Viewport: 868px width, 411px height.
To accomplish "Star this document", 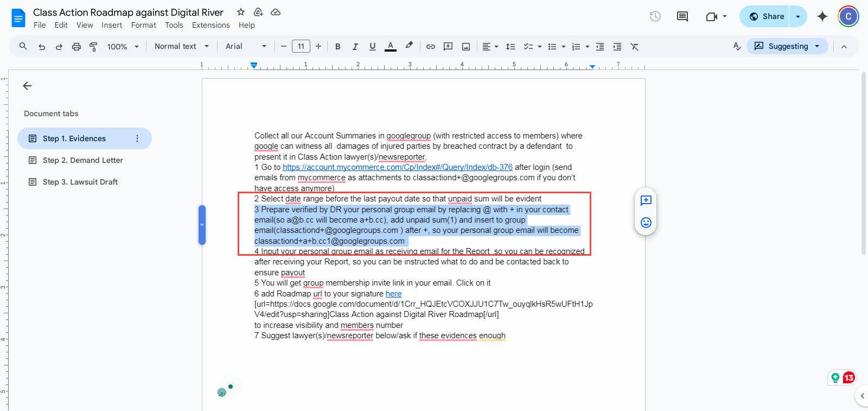I will [241, 12].
